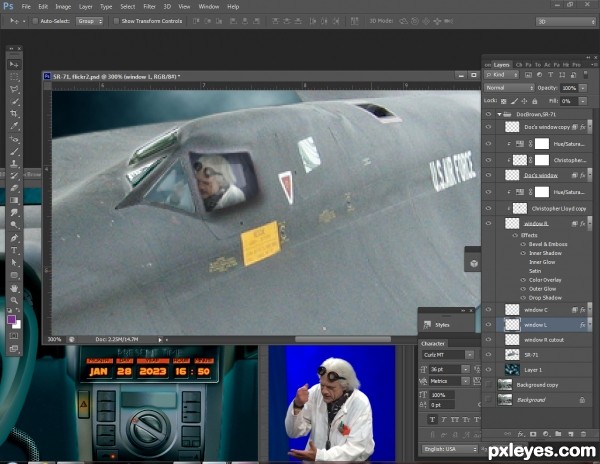Toggle the Bevel & Emboss effect visibility
Screen dimensions: 600x464
point(523,244)
